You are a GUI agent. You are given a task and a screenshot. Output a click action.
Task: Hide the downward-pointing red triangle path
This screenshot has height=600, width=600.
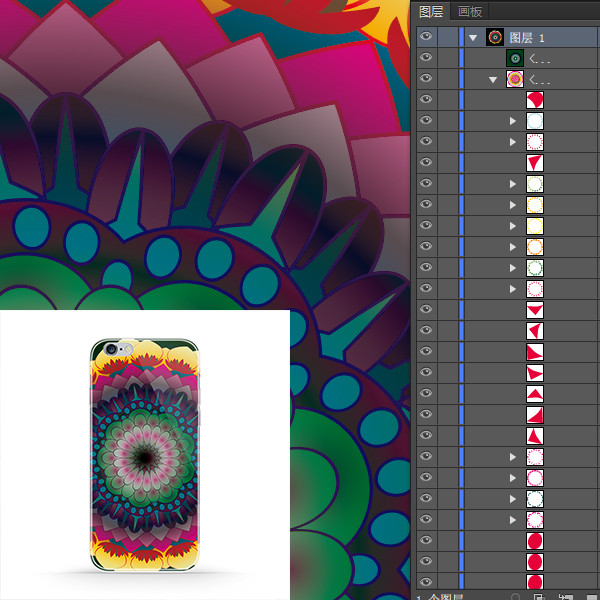(426, 309)
